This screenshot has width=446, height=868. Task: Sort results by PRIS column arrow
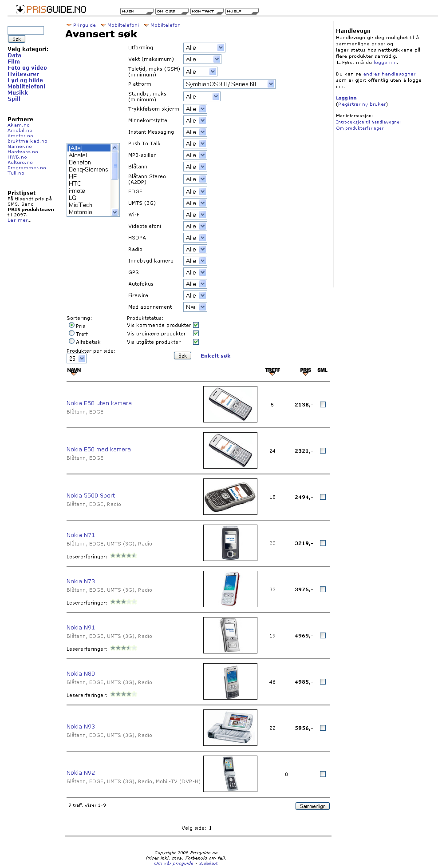305,374
